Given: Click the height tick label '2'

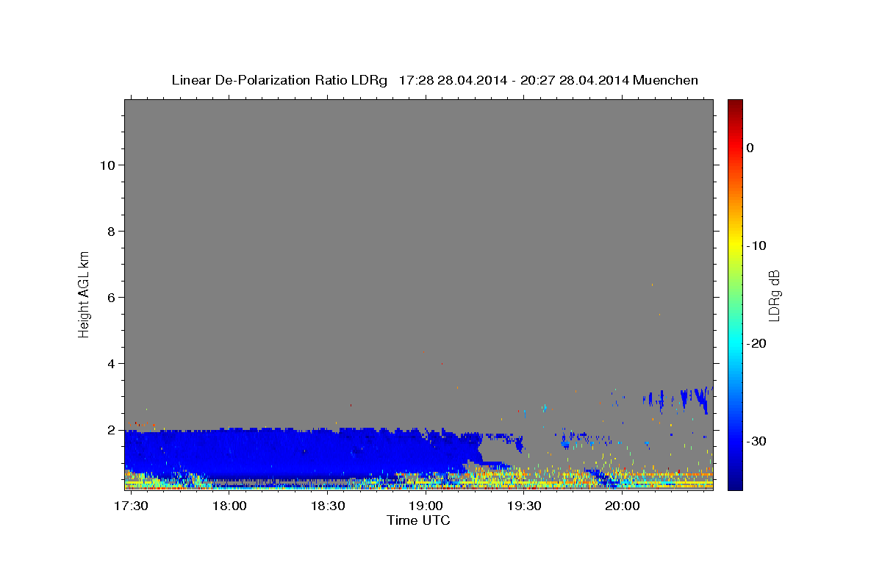Looking at the screenshot, I should pos(112,430).
